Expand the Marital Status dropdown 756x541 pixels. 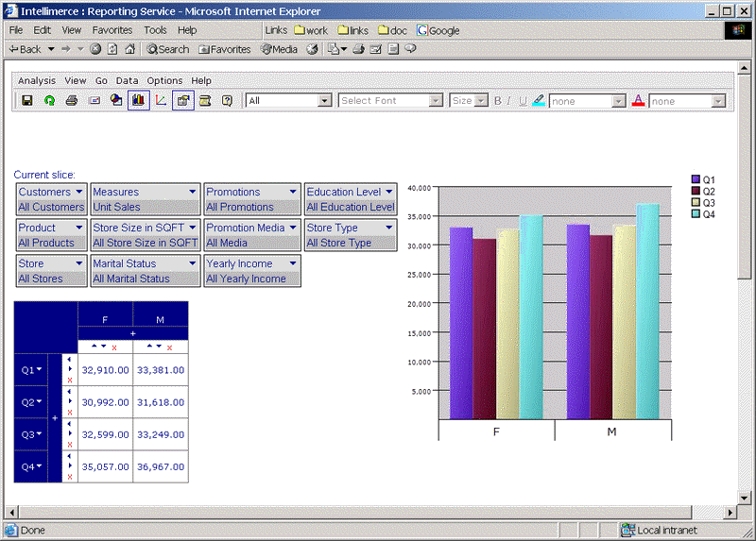tap(193, 263)
